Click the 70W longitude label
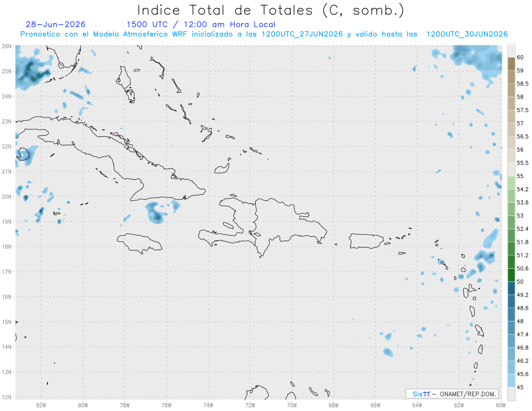 coord(292,405)
